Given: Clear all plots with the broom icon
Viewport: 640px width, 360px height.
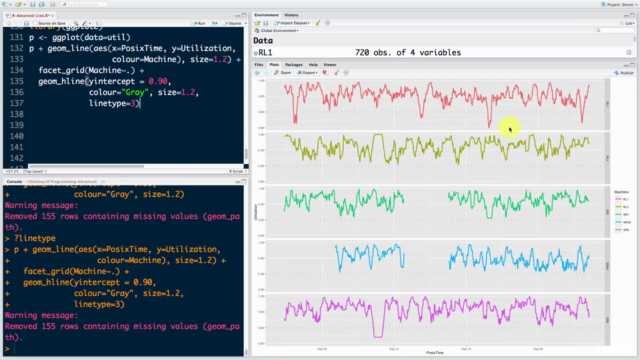Looking at the screenshot, I should 336,73.
